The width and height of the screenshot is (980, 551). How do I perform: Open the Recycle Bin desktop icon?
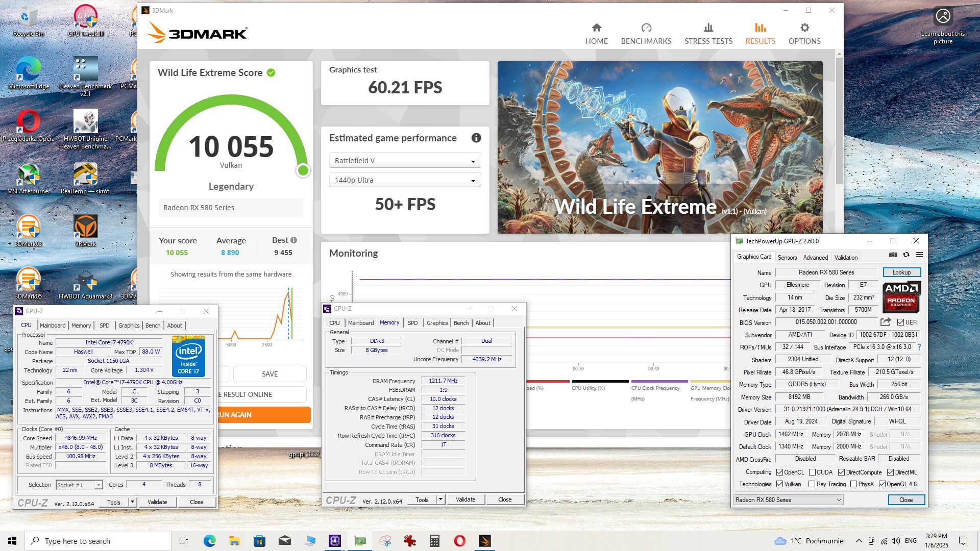point(28,22)
